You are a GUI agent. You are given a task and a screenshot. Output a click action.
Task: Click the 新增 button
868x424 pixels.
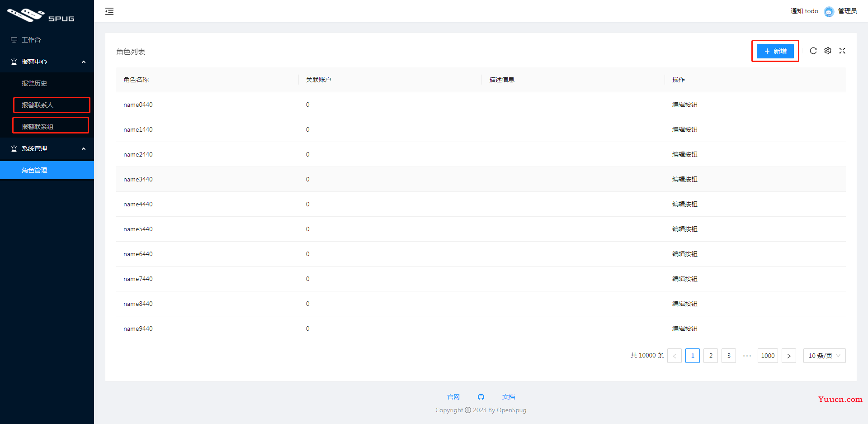click(775, 51)
